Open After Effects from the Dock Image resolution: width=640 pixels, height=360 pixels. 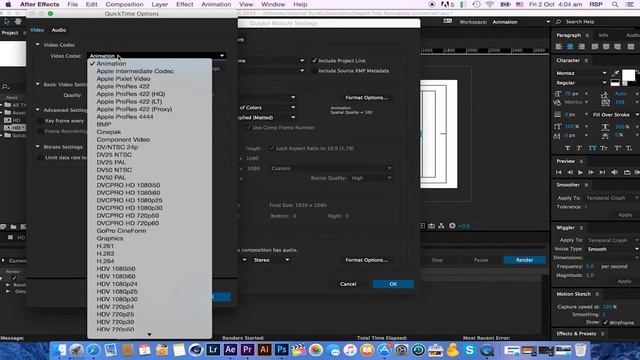click(230, 350)
